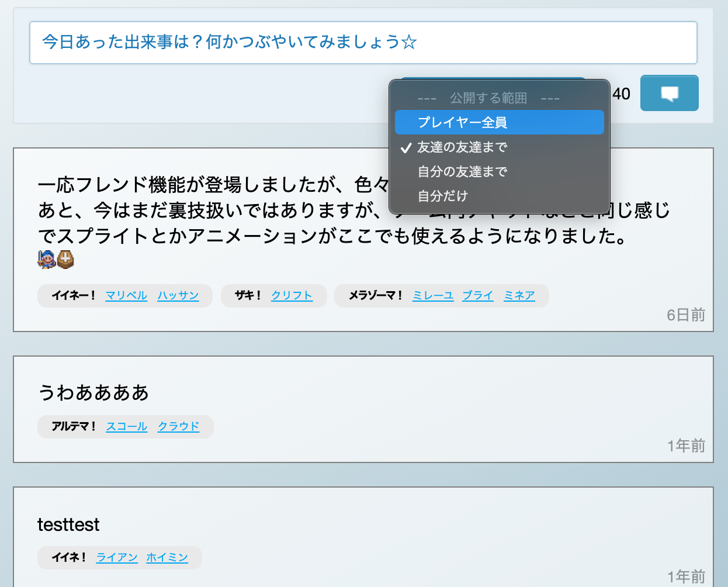Open クラウド profile link
The width and height of the screenshot is (728, 587).
179,427
